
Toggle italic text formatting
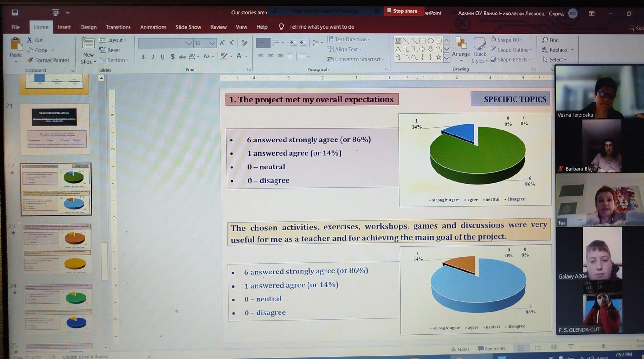(153, 57)
